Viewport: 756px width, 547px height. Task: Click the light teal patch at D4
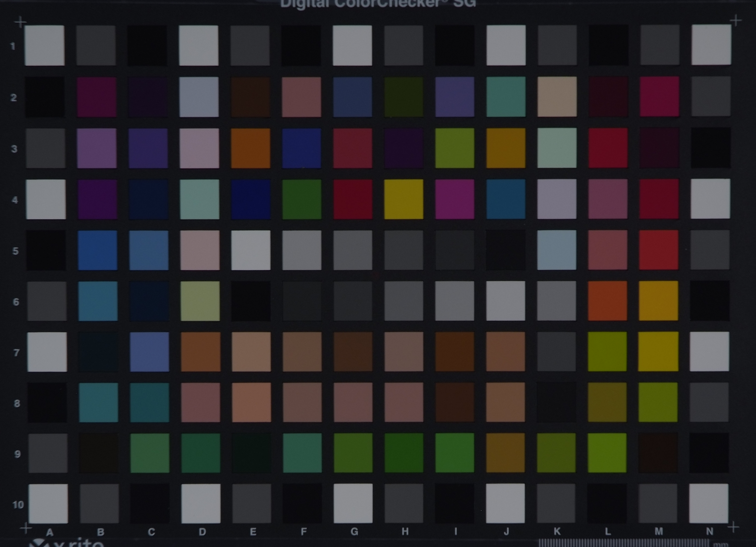200,199
